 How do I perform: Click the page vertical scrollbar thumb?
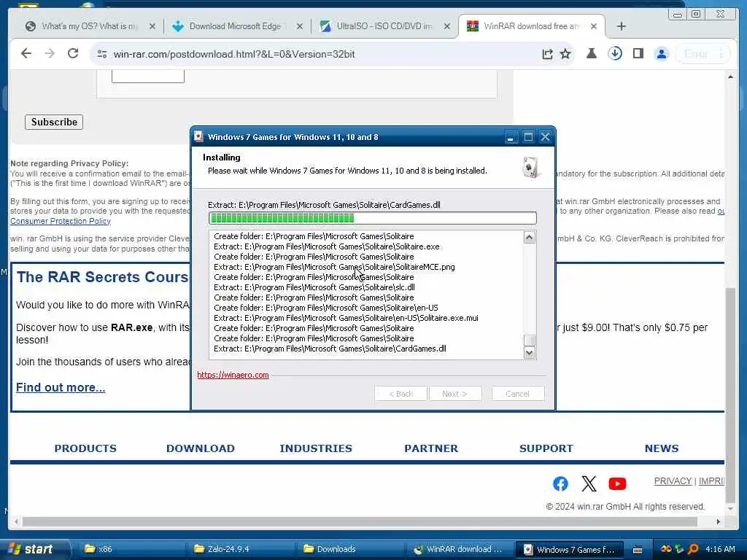coord(730,395)
